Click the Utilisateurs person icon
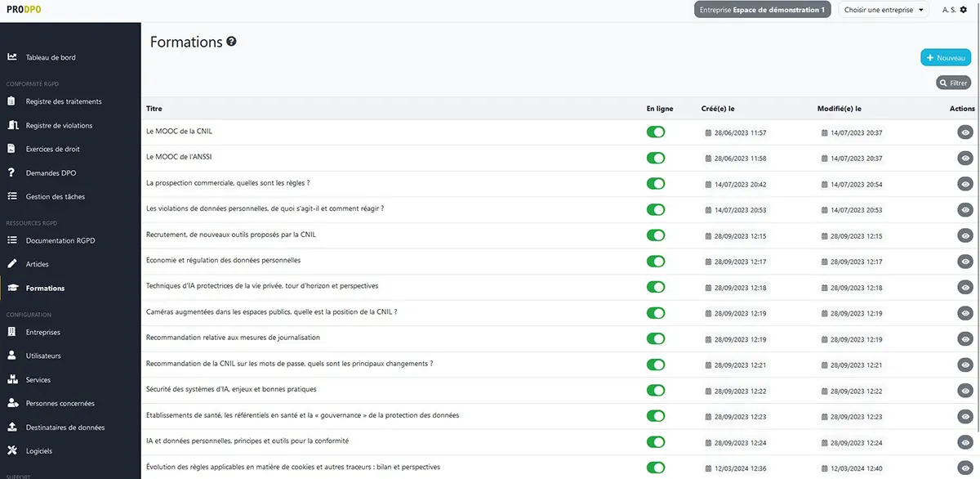 [12, 356]
